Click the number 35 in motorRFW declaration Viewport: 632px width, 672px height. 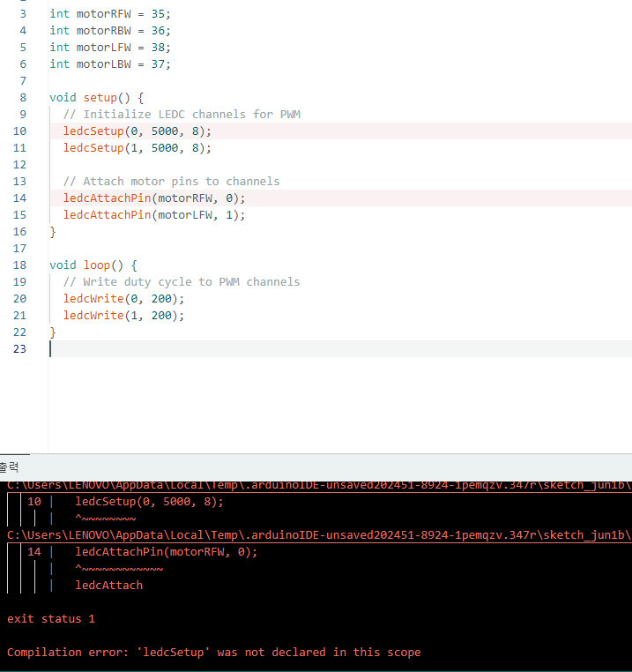(158, 14)
